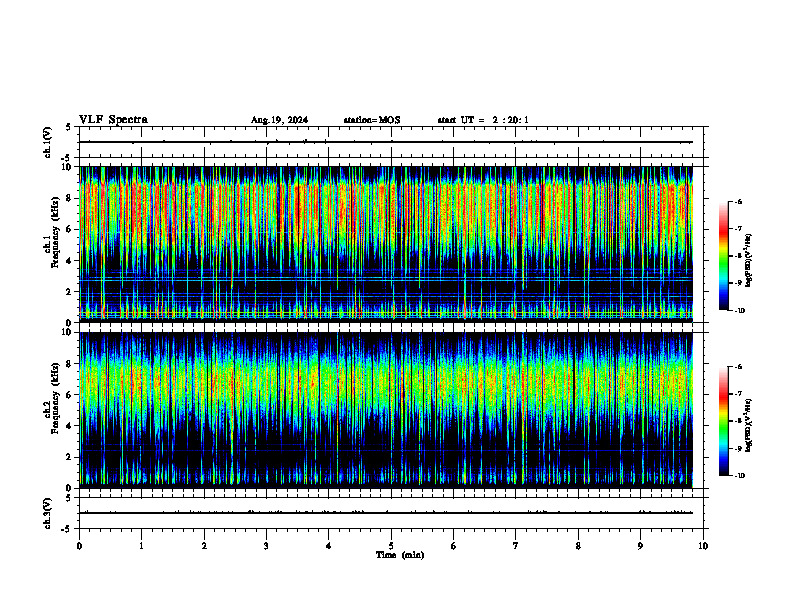Screen dimensions: 792x612
Task: Click the ch.2 spectrogram color scale bar
Action: (x=723, y=421)
